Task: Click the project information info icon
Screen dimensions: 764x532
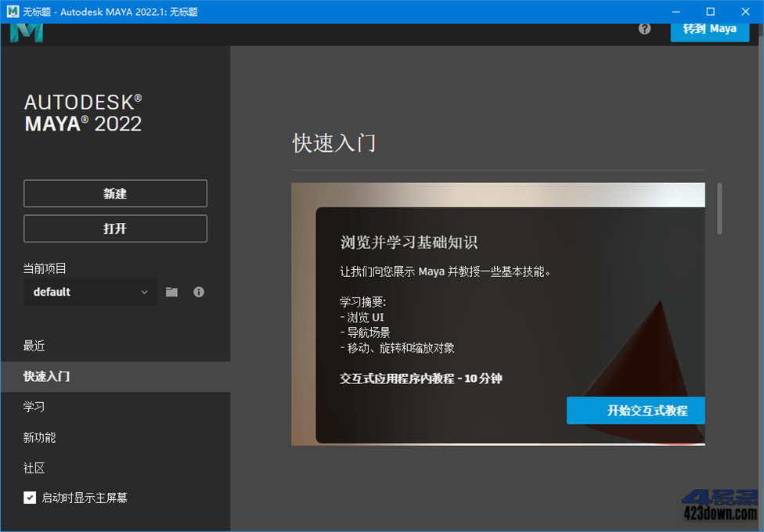Action: point(198,292)
